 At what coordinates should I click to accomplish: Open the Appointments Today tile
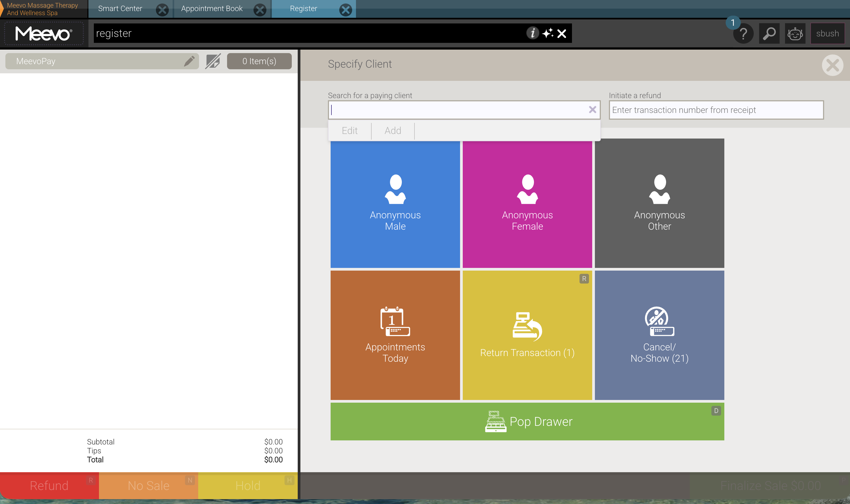(x=395, y=335)
